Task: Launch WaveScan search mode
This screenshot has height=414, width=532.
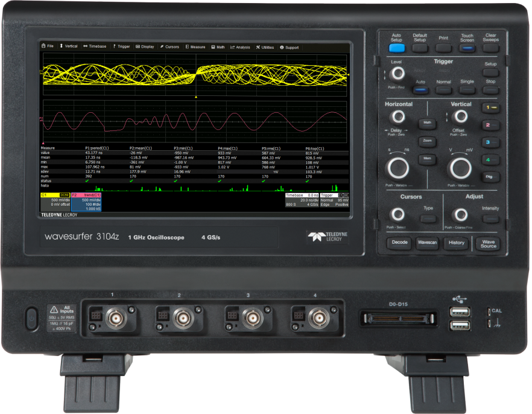Action: coord(429,243)
